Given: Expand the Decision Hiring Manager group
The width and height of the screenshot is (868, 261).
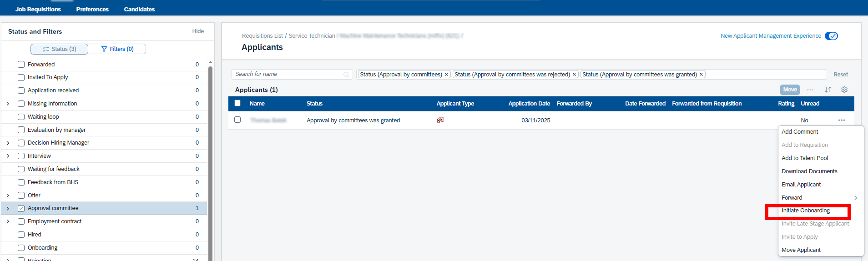Looking at the screenshot, I should click(x=8, y=143).
